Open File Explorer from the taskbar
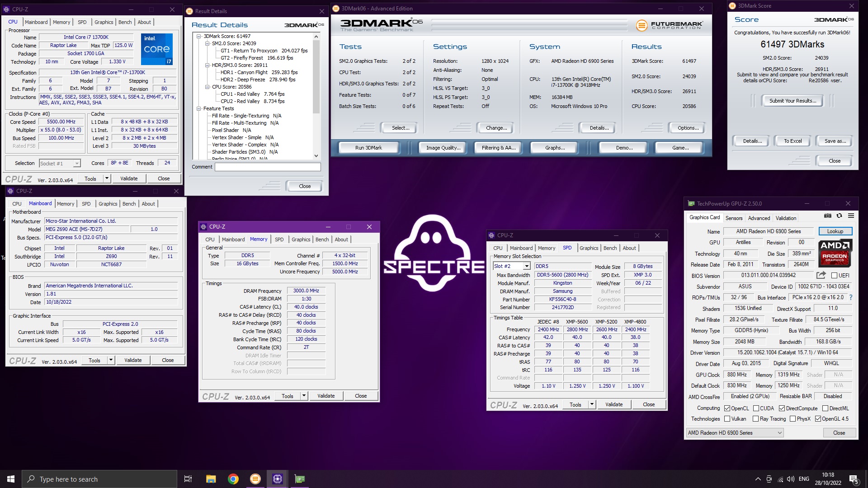Viewport: 868px width, 488px height. pyautogui.click(x=211, y=479)
